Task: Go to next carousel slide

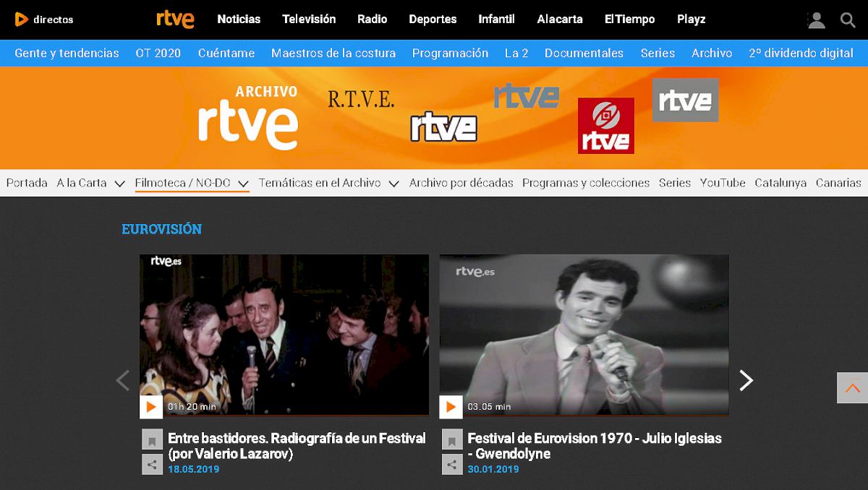Action: [746, 380]
